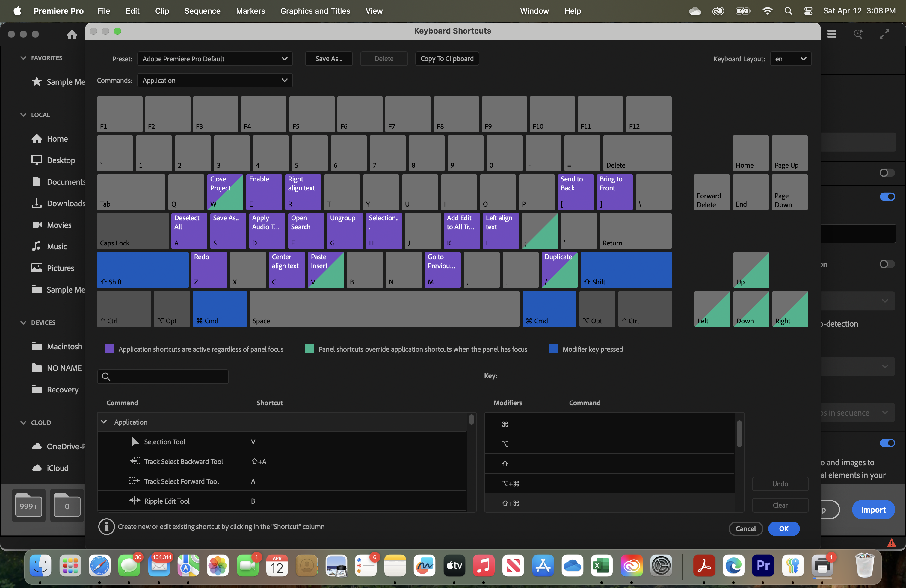Click the purple application shortcuts legend swatch
Image resolution: width=906 pixels, height=588 pixels.
tap(109, 348)
